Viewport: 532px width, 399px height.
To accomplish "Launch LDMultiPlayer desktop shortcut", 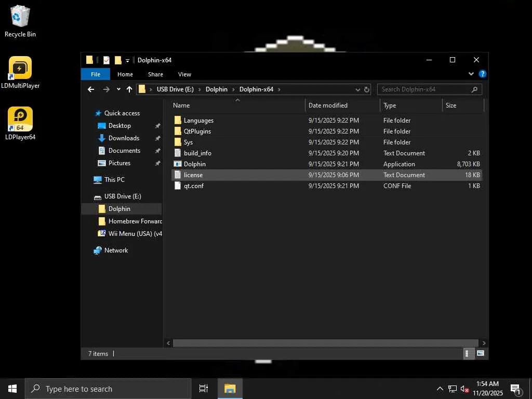I will click(x=20, y=73).
